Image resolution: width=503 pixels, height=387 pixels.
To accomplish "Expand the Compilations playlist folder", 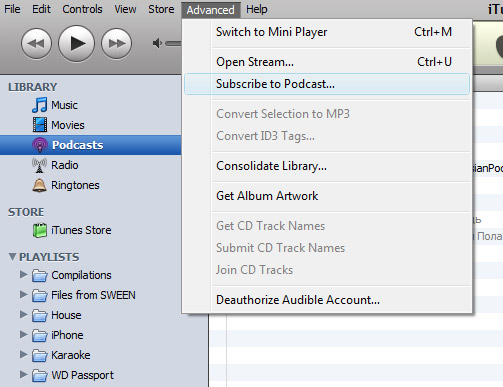I will tap(23, 274).
